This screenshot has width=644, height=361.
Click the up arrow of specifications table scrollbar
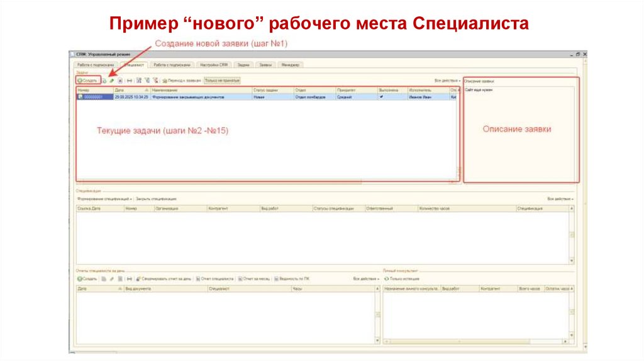[x=571, y=209]
